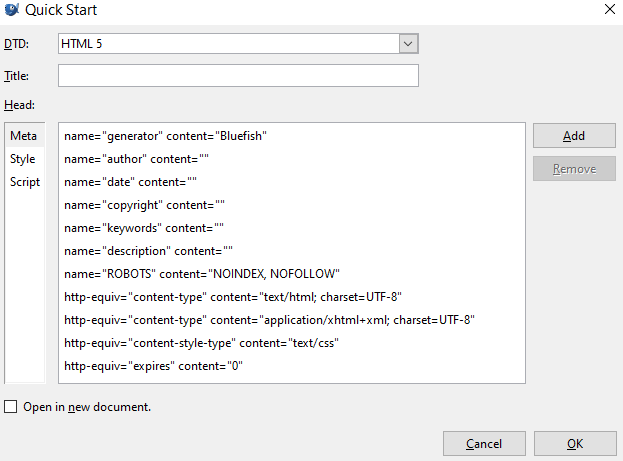Switch to the Style head category

[23, 159]
